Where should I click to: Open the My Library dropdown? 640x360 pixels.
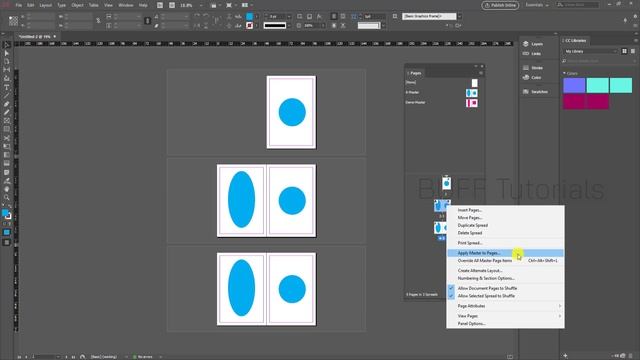[x=591, y=51]
